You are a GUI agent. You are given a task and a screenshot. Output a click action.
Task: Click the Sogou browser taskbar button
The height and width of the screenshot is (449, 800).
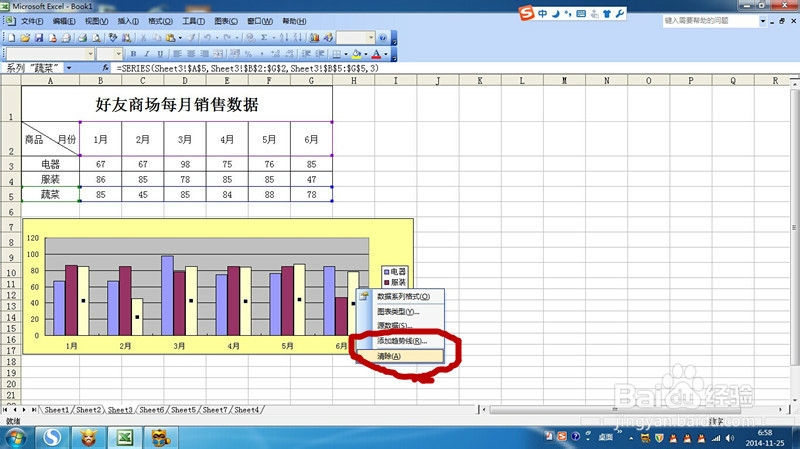pyautogui.click(x=52, y=438)
